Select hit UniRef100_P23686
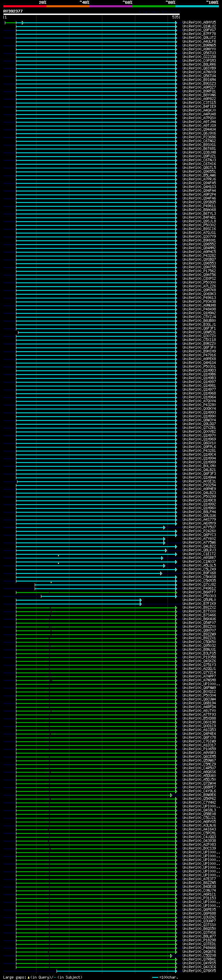222x980 pixels. [199, 137]
